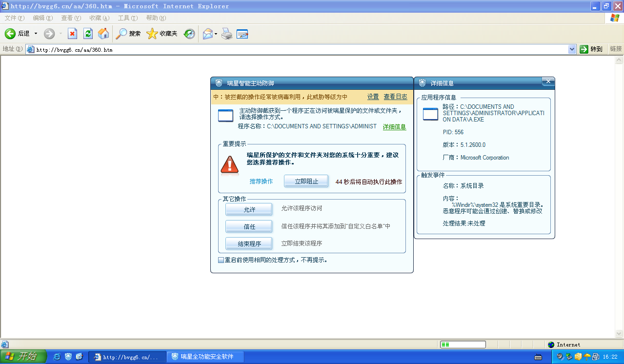Click the program window icon beside 主动防御 message
Screen dimensions: 624x364
(226, 116)
